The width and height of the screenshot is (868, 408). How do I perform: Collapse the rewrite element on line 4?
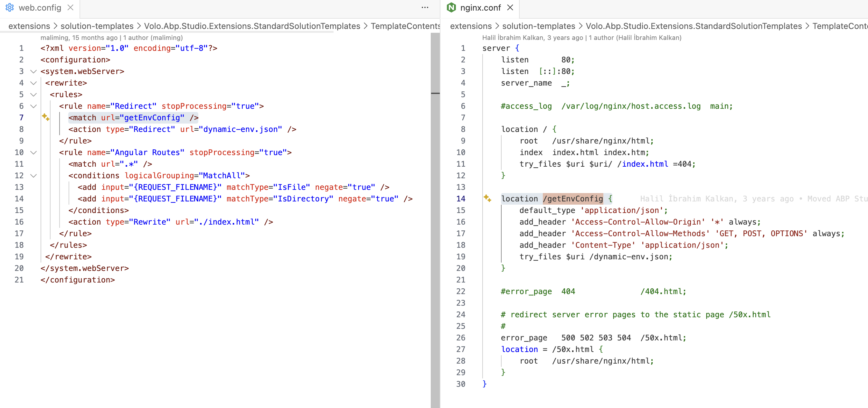(x=33, y=83)
